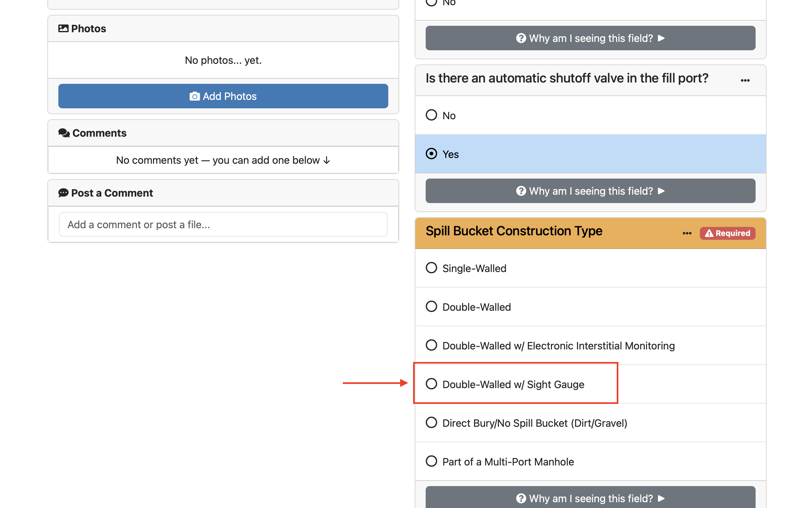Expand 'Why am I seeing this field?' under shutoff valve
This screenshot has height=508, width=812.
tap(590, 191)
